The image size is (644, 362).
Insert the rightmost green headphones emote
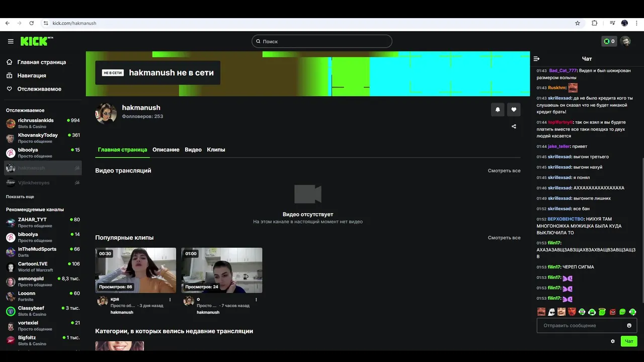coord(632,312)
